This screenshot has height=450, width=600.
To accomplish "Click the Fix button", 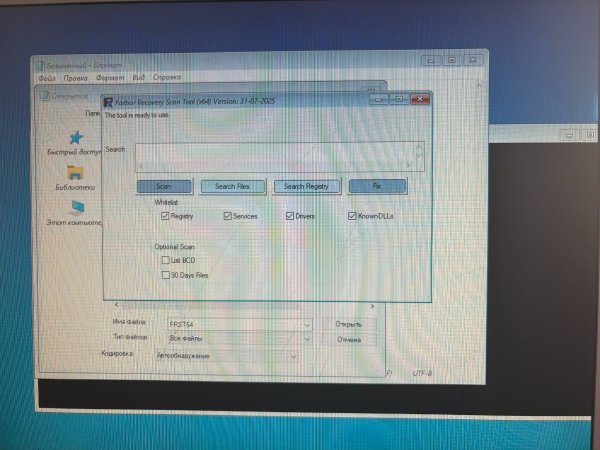I will click(x=377, y=186).
